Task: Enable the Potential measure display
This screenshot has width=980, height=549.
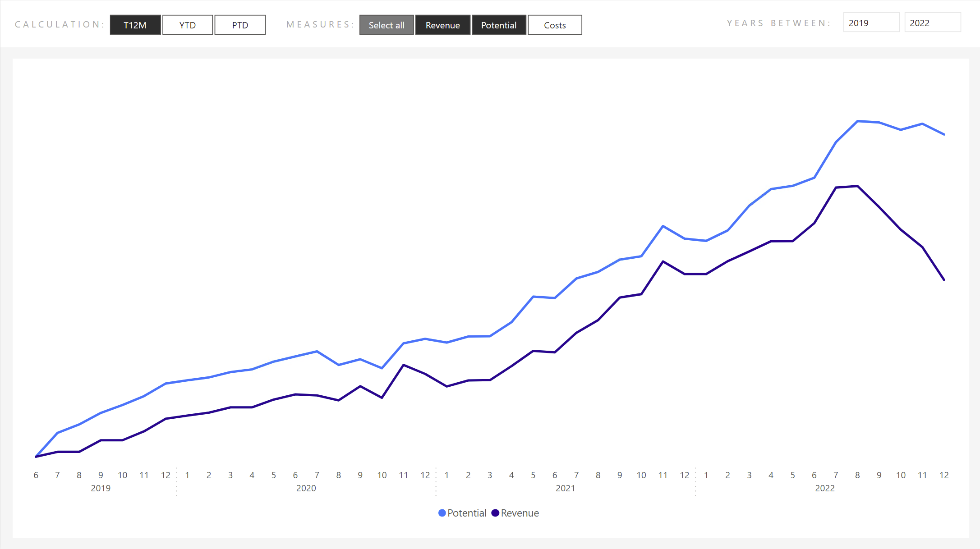Action: click(x=498, y=25)
